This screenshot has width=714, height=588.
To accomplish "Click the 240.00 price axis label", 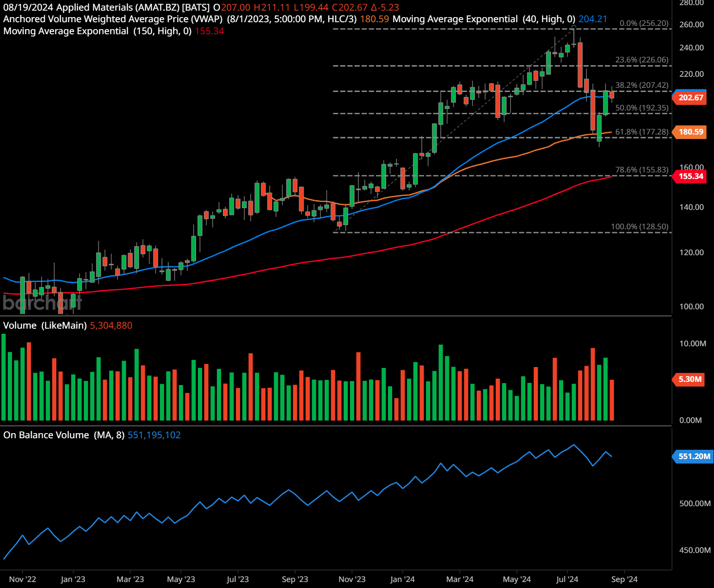I will 691,48.
